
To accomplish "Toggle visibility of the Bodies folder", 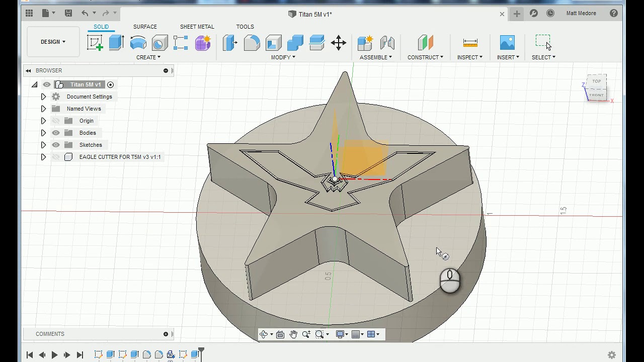I will [56, 133].
